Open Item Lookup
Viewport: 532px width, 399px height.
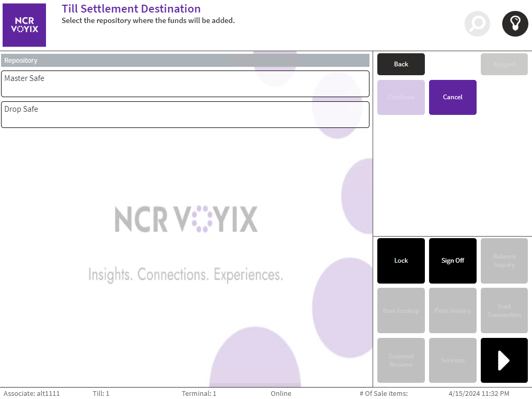click(x=401, y=311)
